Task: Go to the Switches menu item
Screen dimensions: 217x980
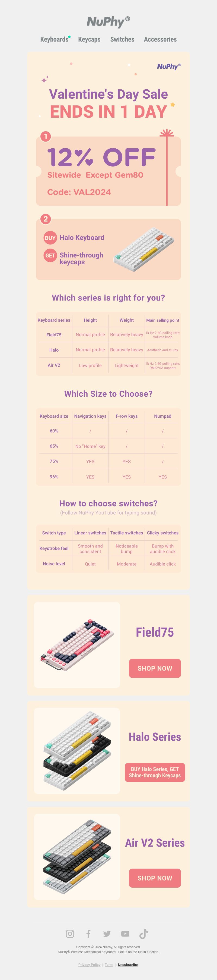Action: pos(122,39)
